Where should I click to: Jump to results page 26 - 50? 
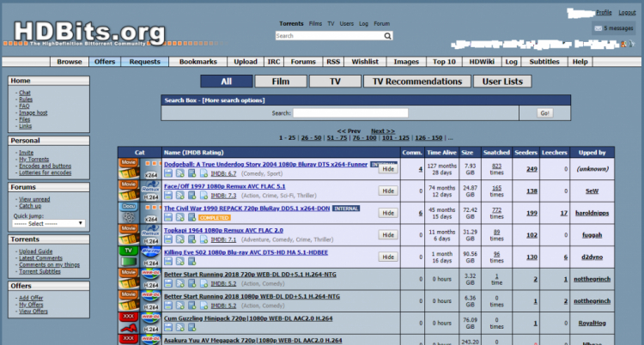(312, 138)
